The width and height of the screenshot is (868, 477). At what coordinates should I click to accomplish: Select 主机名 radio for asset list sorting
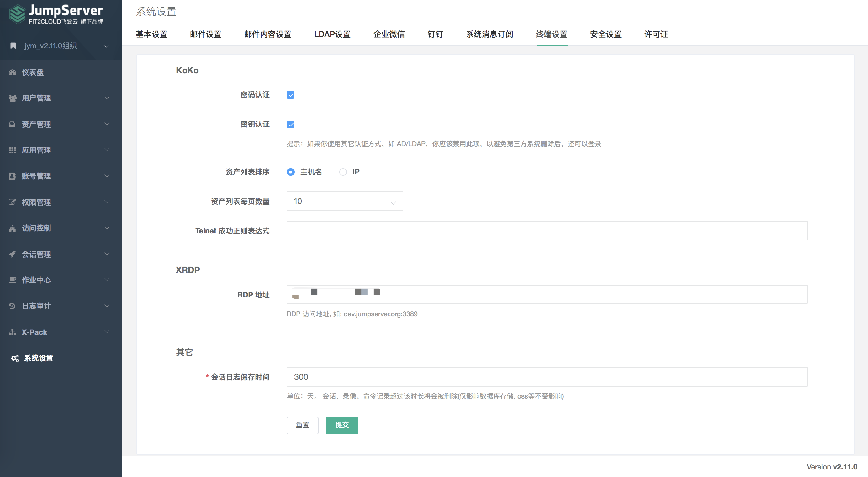(x=290, y=172)
